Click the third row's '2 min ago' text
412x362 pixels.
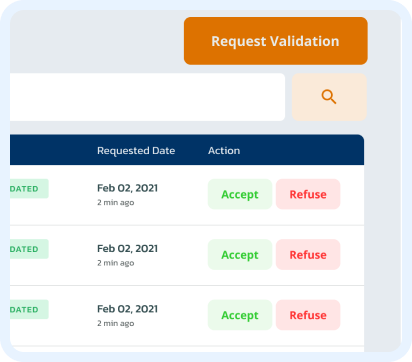click(x=116, y=323)
